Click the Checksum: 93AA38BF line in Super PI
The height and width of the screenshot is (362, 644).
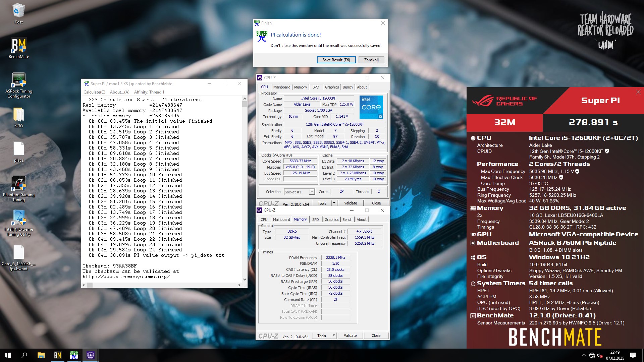(110, 266)
